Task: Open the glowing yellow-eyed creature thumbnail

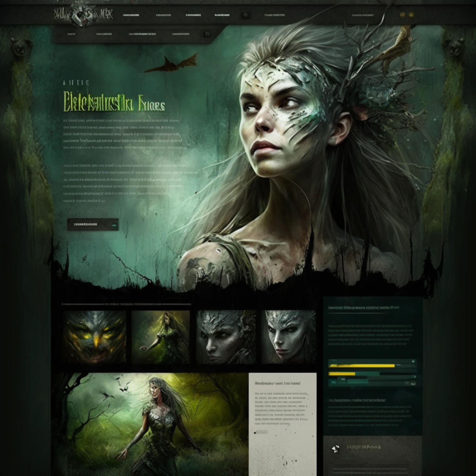Action: [95, 337]
